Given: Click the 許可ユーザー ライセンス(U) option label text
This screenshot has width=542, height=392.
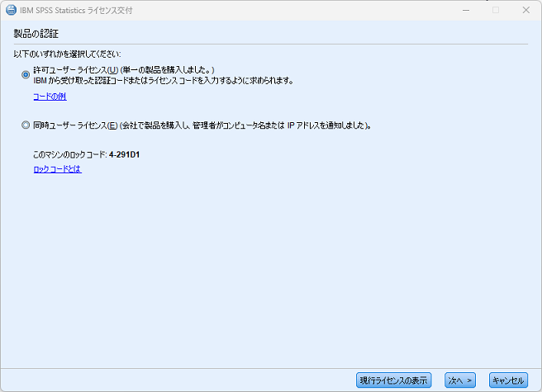Looking at the screenshot, I should point(76,70).
